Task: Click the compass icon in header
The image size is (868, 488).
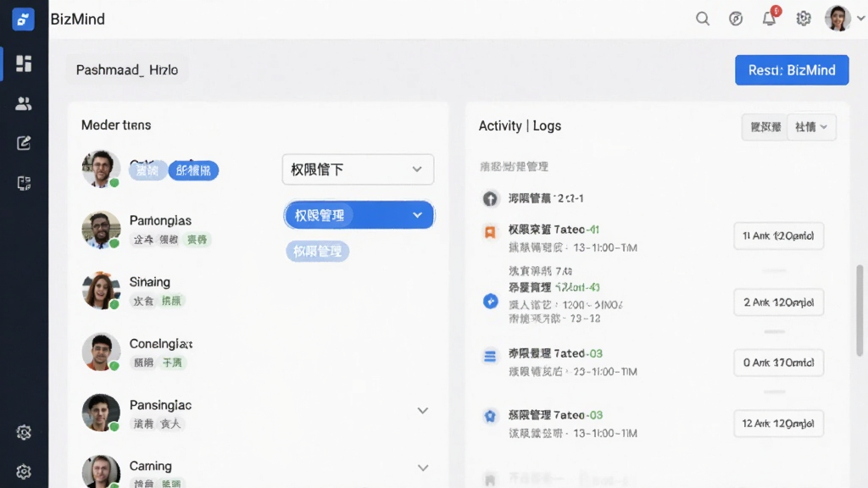Action: coord(736,19)
